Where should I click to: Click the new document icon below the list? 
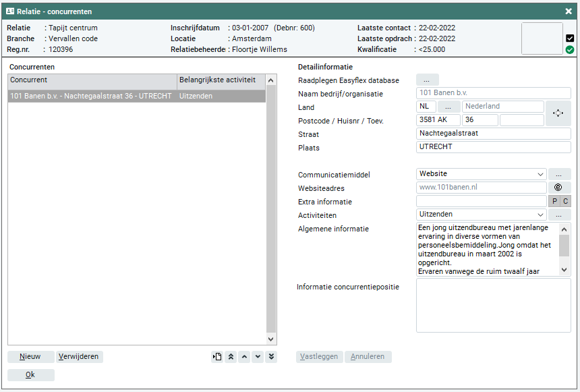217,357
